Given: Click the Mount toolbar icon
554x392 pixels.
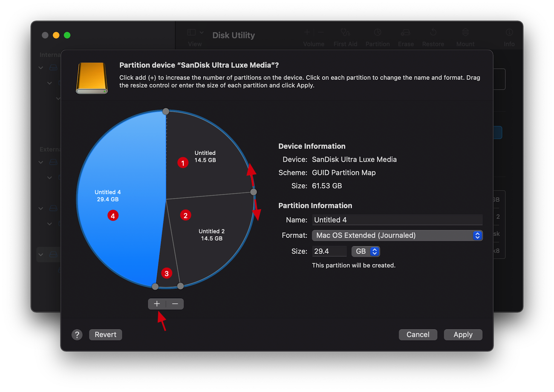Looking at the screenshot, I should [x=465, y=33].
